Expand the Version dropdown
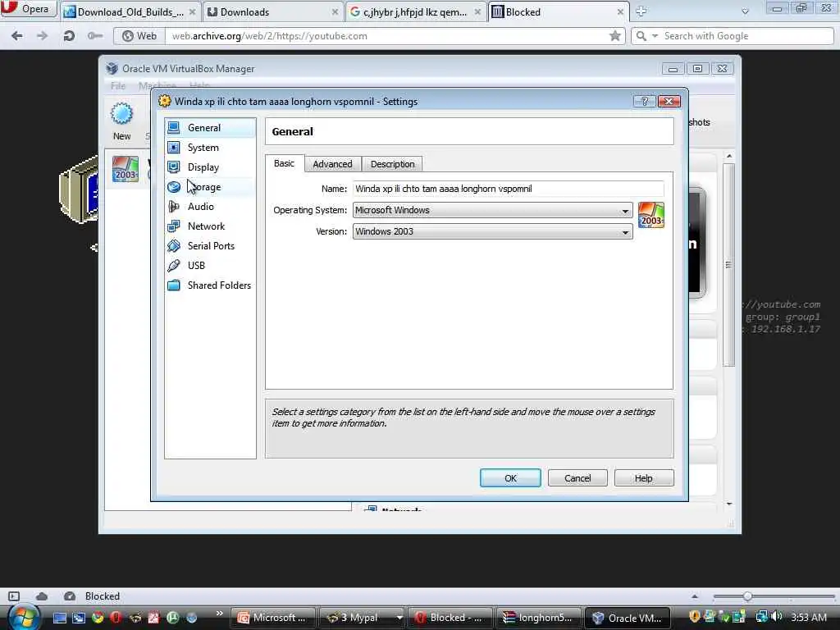Image resolution: width=840 pixels, height=630 pixels. [x=624, y=232]
